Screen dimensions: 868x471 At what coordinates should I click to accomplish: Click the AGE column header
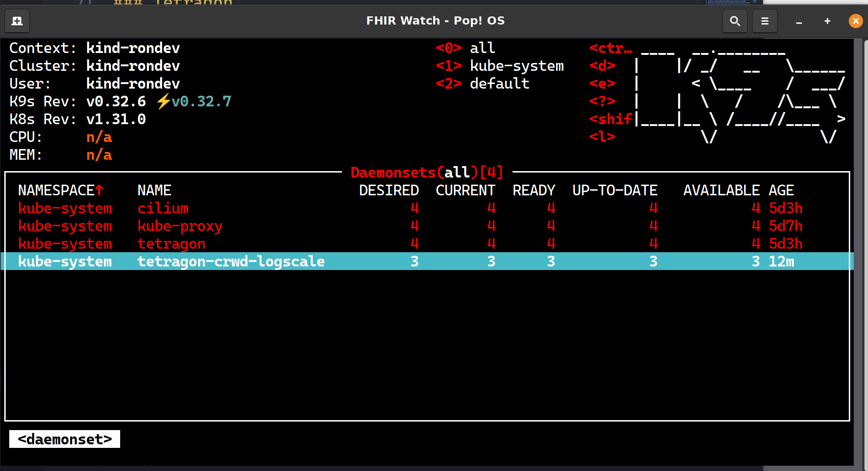click(x=781, y=190)
